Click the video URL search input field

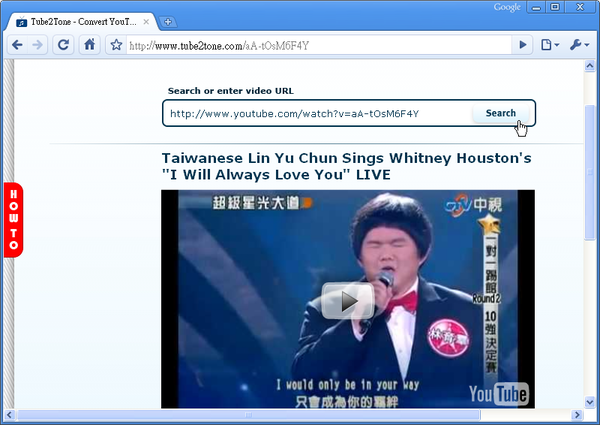tap(318, 113)
